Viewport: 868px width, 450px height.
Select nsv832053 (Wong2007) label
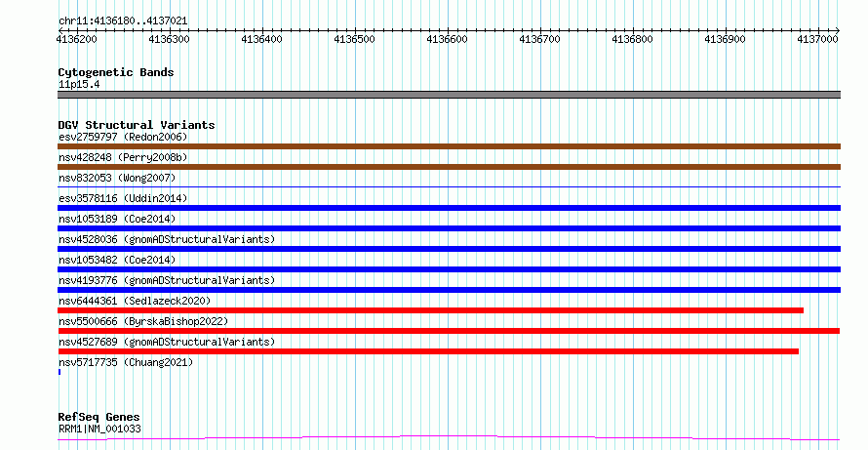[x=117, y=178]
